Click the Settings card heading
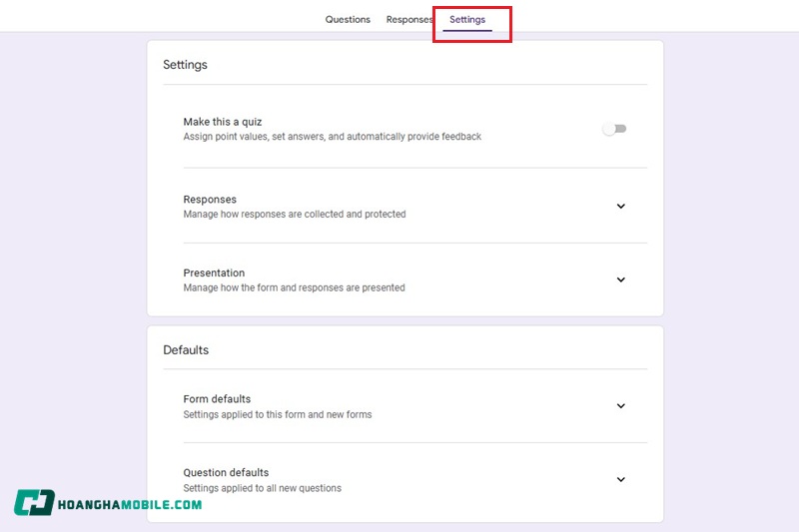This screenshot has width=799, height=532. coord(185,65)
